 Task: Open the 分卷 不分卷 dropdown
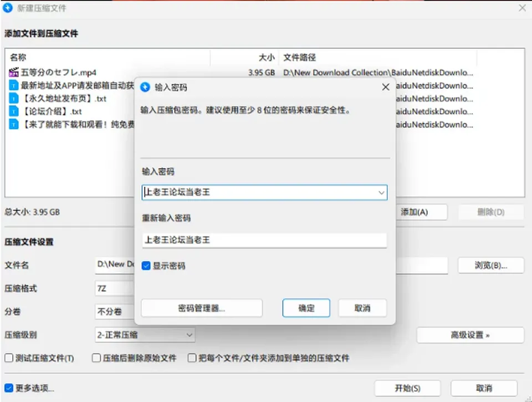tap(115, 312)
